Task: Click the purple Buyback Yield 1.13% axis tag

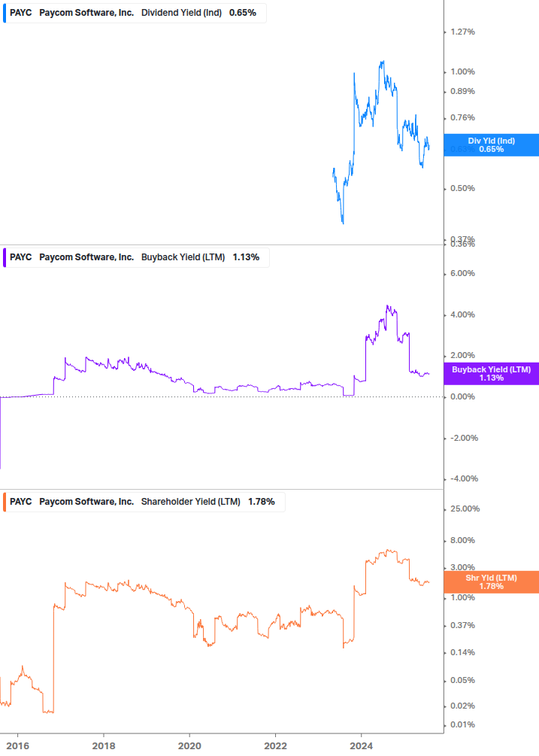Action: pyautogui.click(x=492, y=374)
